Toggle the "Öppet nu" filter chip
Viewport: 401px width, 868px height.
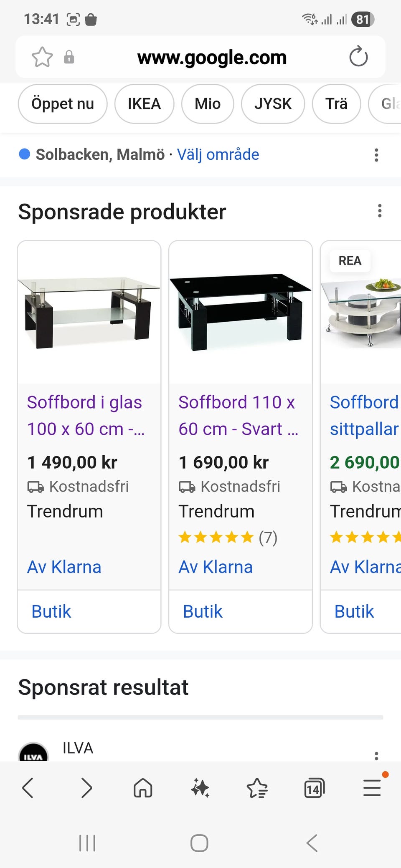pos(63,104)
